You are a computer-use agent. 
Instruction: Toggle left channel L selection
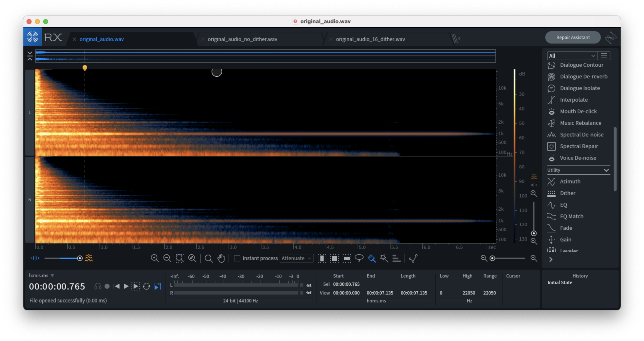30,112
